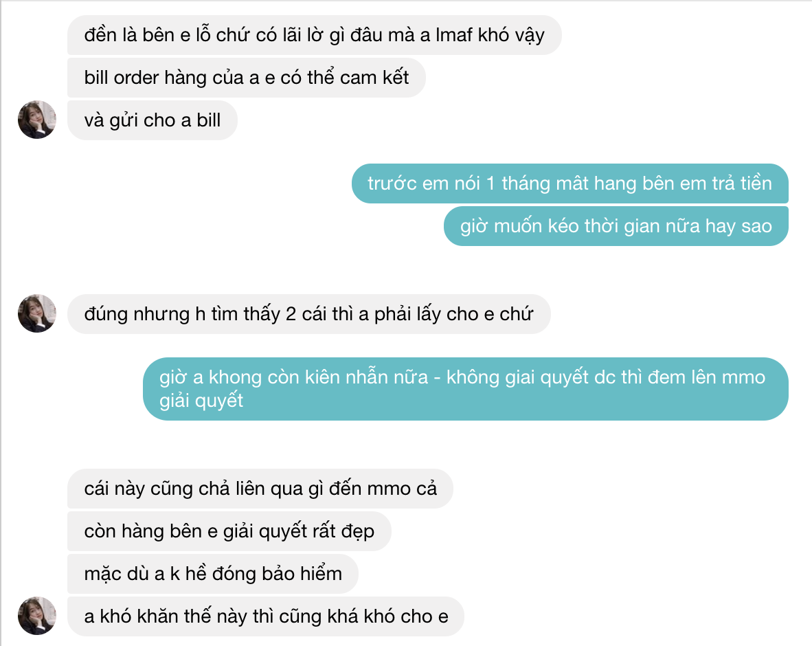Screen dimensions: 812x646
Task: Select the message 'đúng nhưng h tìm thấy 2 cái'
Action: [x=308, y=314]
